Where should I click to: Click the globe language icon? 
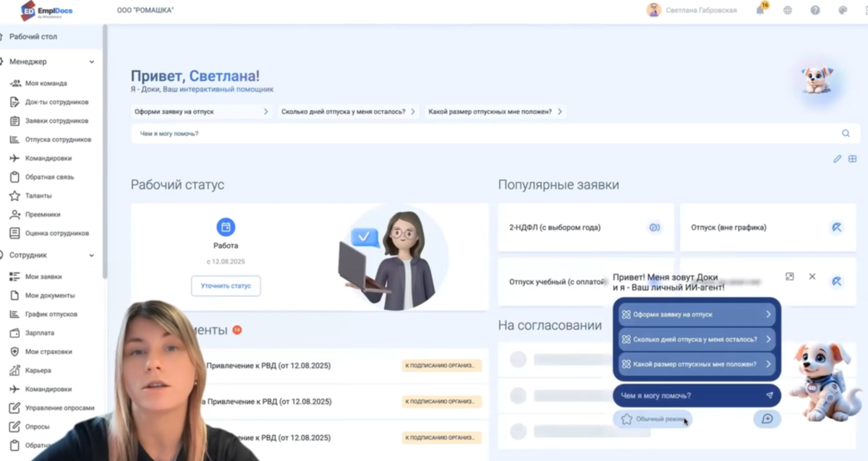tap(788, 11)
